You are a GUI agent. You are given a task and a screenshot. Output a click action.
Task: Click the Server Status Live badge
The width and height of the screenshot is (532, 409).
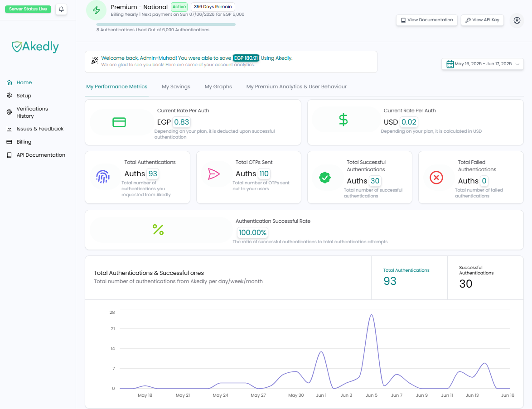coord(28,9)
